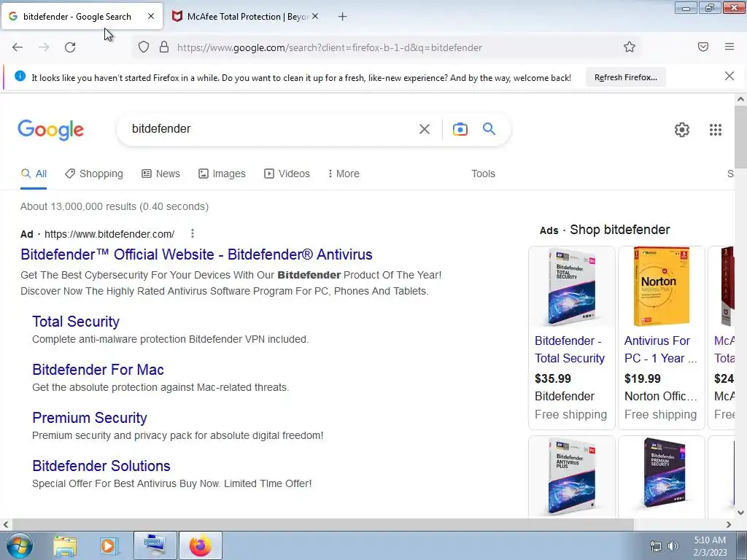
Task: Click the Norton antivirus box image
Action: point(661,287)
